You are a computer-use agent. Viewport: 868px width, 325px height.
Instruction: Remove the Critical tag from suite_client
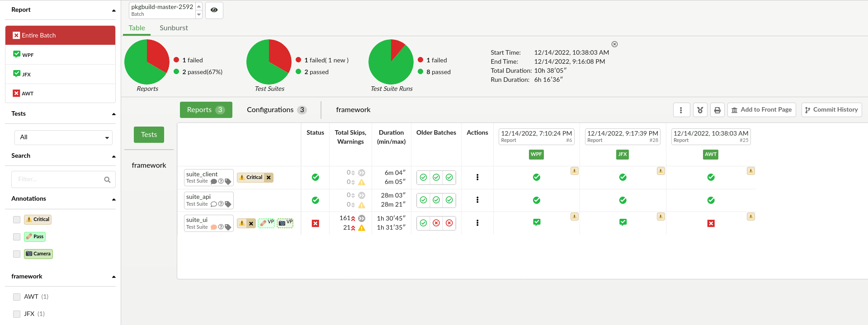pos(269,178)
